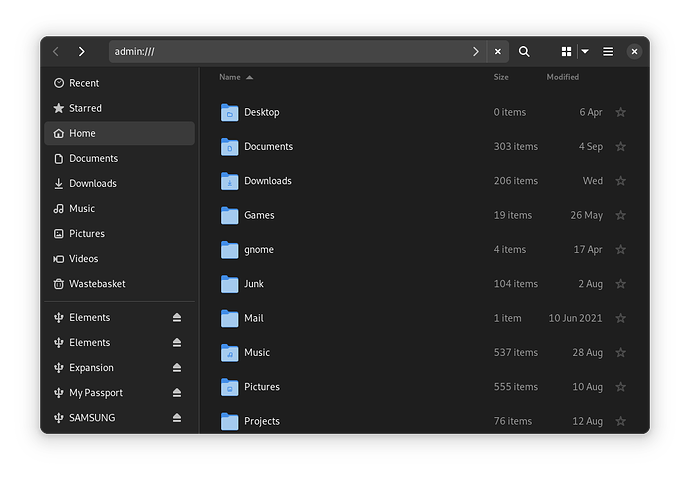Switch to grid view
690x478 pixels.
[566, 51]
